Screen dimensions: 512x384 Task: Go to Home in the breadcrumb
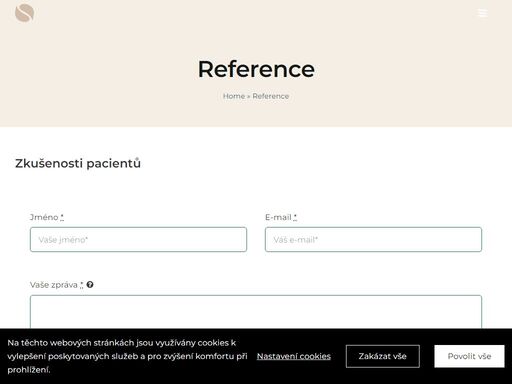(234, 96)
